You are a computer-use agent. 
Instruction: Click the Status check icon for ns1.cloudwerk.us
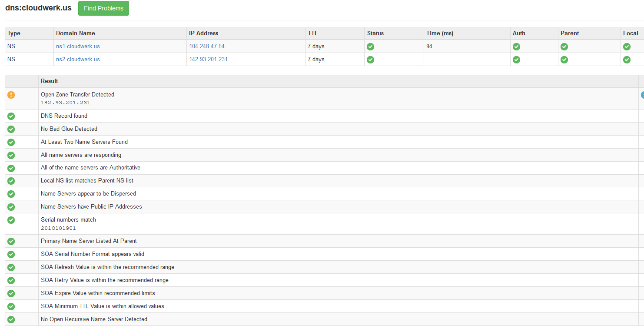coord(370,46)
